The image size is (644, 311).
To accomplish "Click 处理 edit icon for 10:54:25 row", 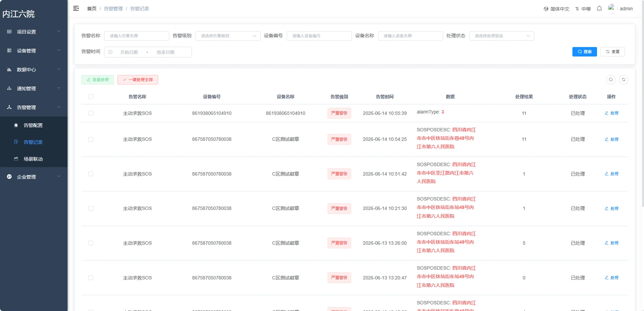I will click(606, 139).
